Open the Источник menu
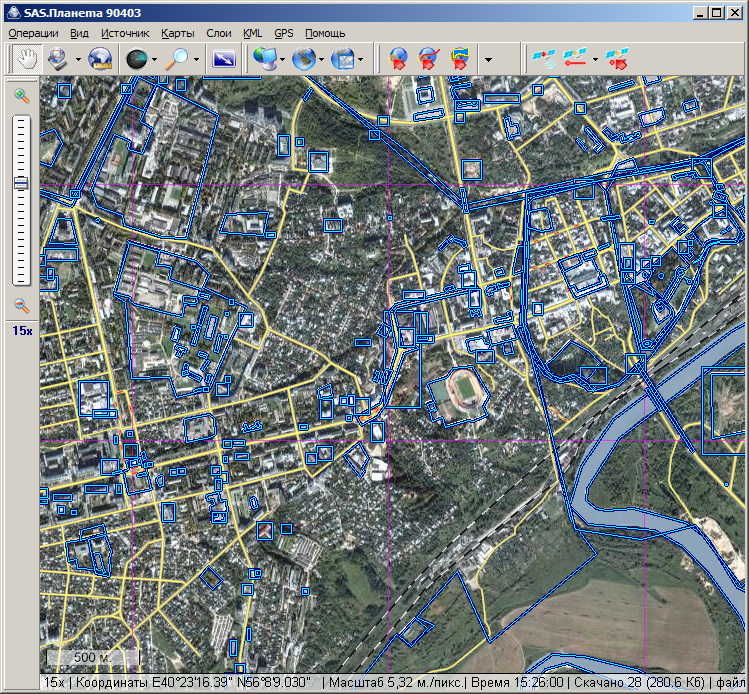 point(125,33)
